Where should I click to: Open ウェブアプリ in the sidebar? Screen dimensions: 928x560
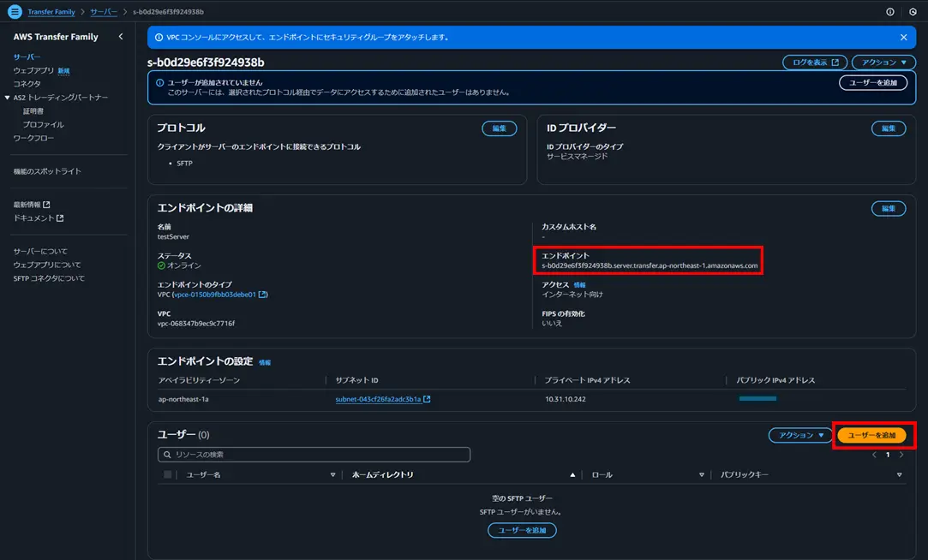pyautogui.click(x=33, y=70)
